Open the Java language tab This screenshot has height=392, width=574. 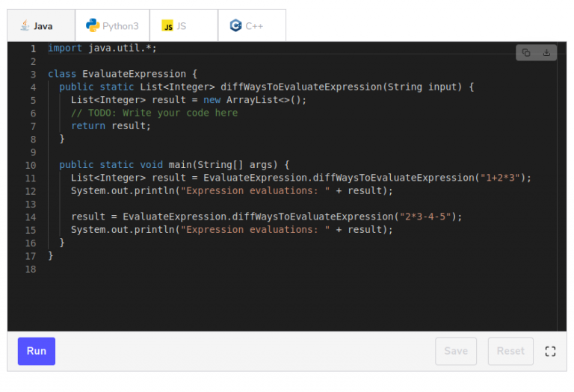(41, 25)
